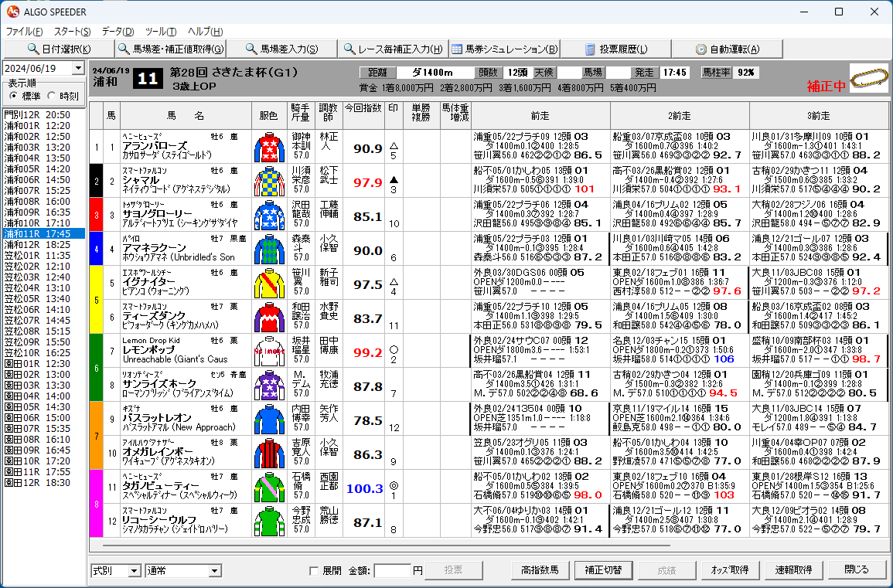Click the index value 100.3
Viewport: 893px width, 588px height.
364,488
